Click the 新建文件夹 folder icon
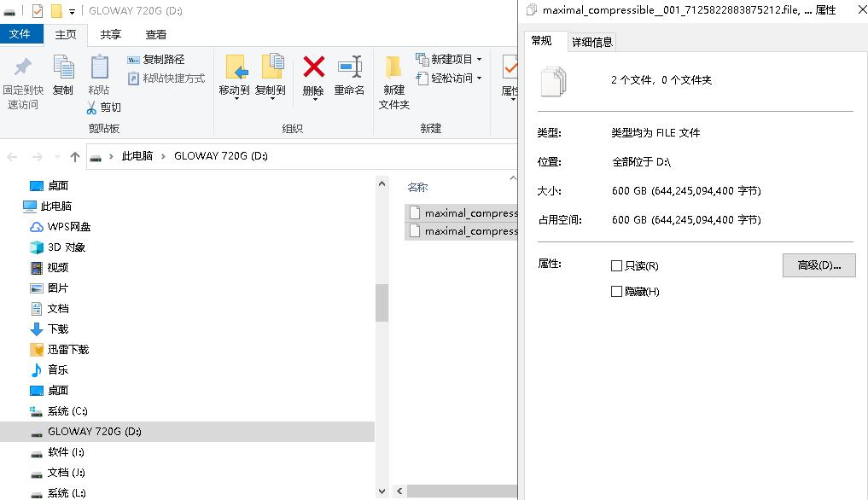Viewport: 868px width, 500px height. coord(393,67)
